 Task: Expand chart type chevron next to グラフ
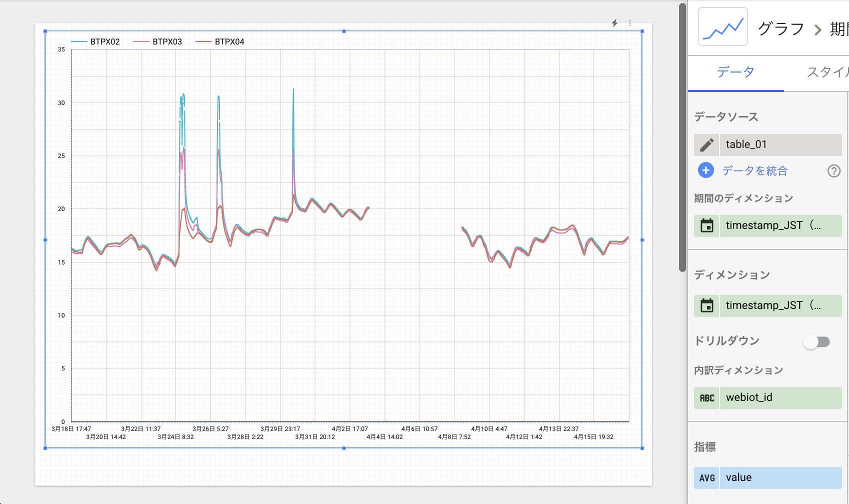tap(817, 30)
